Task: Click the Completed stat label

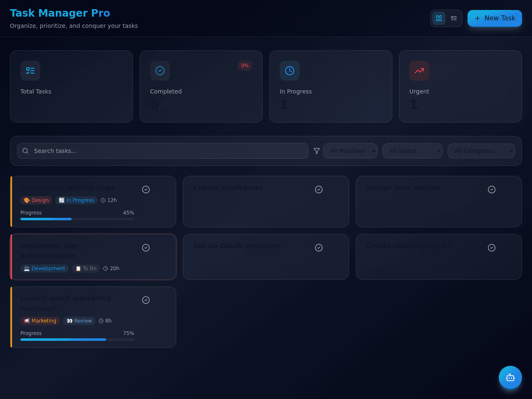Action: click(166, 91)
